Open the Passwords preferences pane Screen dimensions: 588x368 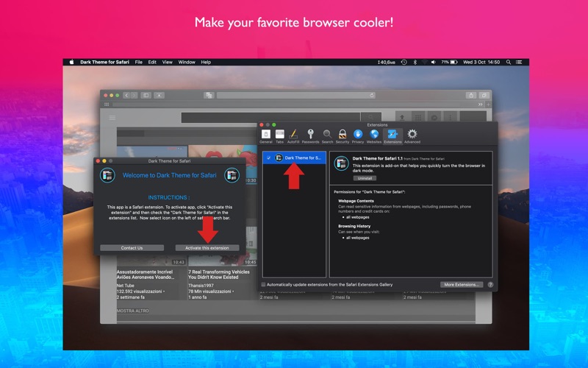310,136
